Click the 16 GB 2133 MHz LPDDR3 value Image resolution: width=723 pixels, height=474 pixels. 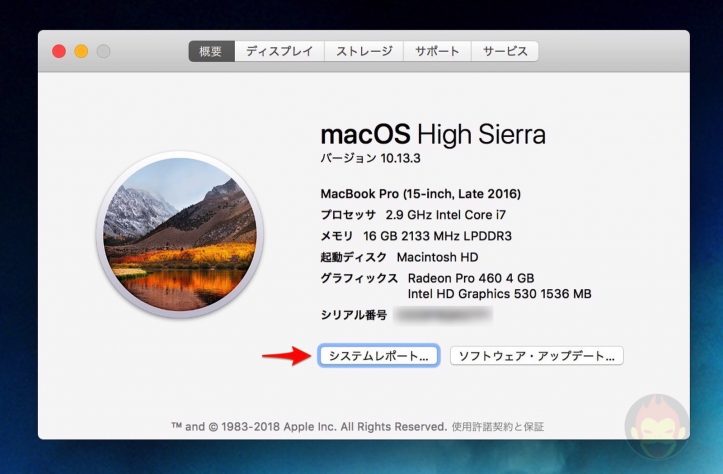tap(437, 236)
